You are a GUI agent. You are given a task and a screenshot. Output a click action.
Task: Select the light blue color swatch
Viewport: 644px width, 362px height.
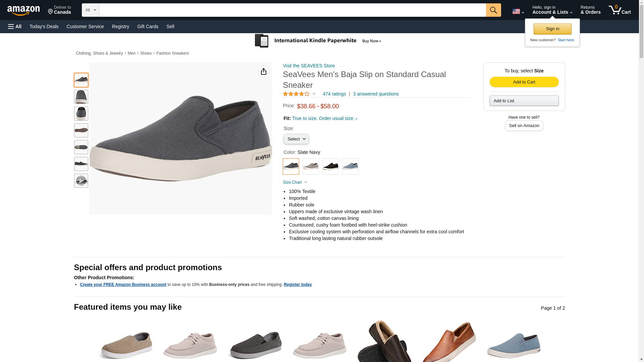[x=350, y=166]
